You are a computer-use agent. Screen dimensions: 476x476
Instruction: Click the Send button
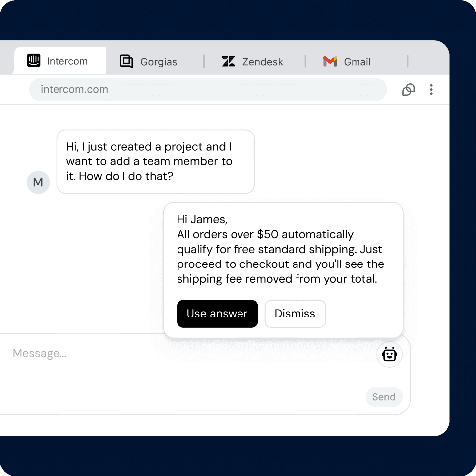pyautogui.click(x=384, y=397)
